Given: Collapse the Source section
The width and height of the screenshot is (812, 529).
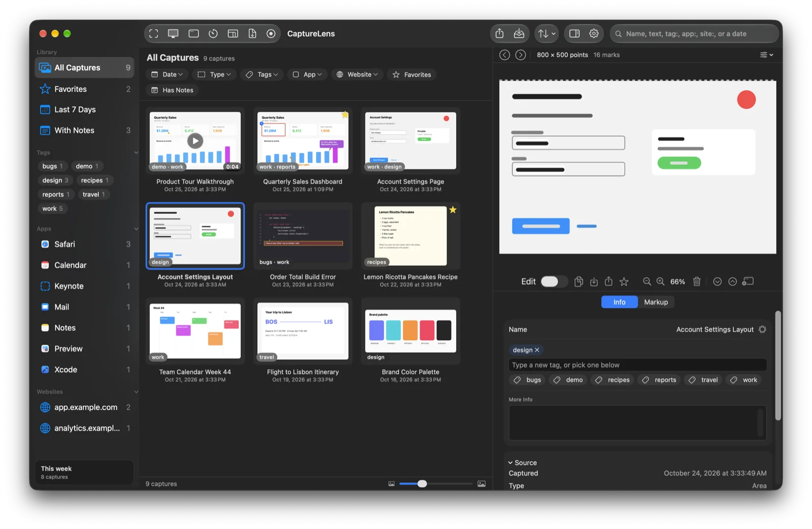Looking at the screenshot, I should pos(511,463).
